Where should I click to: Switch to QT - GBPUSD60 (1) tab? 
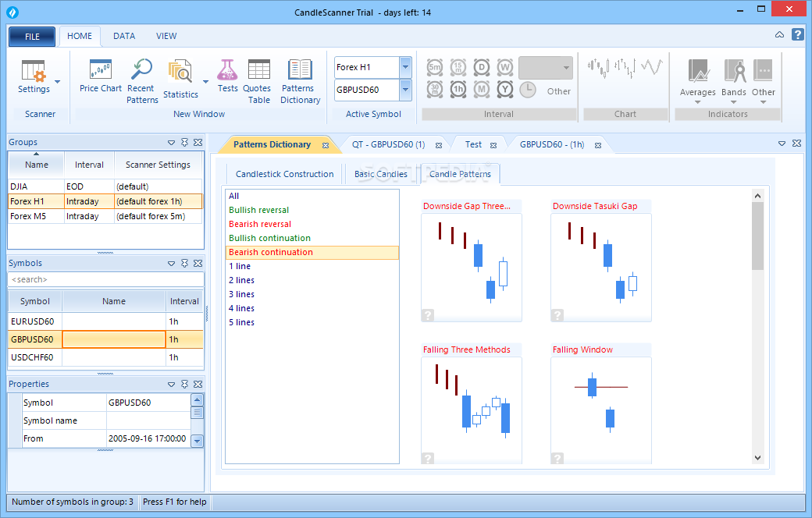(x=388, y=145)
